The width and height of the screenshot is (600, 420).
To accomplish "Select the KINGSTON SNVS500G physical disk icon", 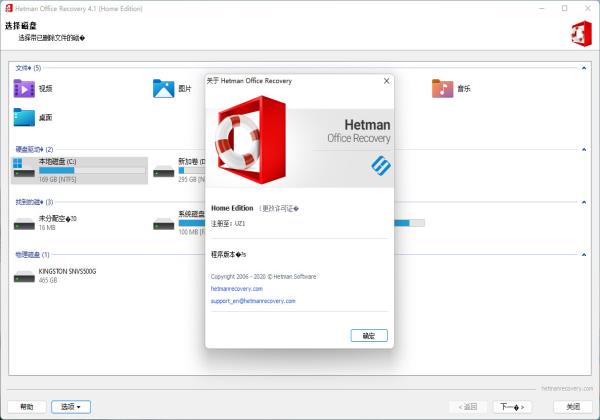I will tap(24, 276).
